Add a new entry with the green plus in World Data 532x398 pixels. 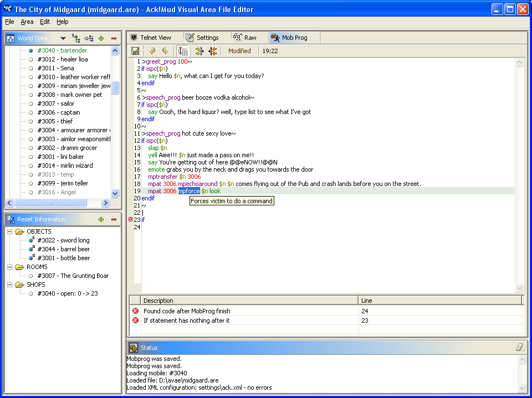[101, 38]
